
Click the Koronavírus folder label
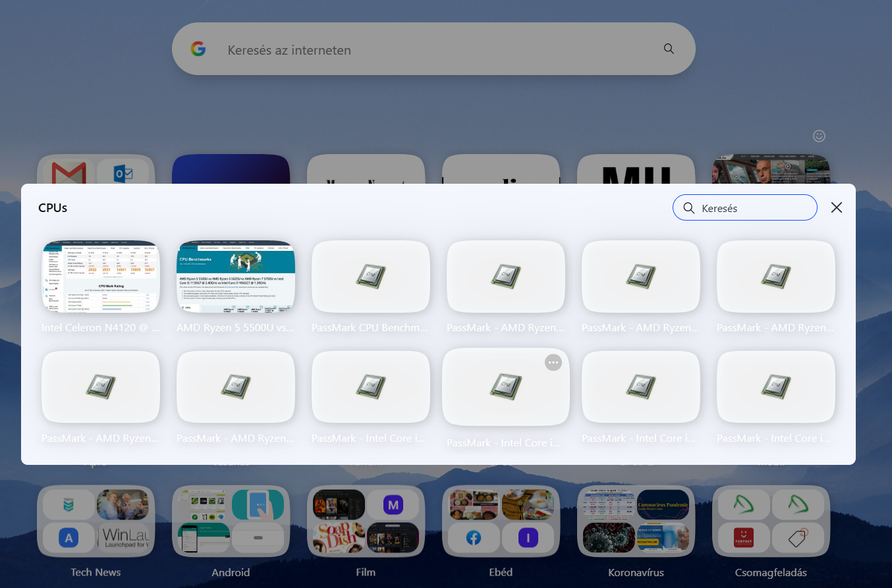coord(636,572)
